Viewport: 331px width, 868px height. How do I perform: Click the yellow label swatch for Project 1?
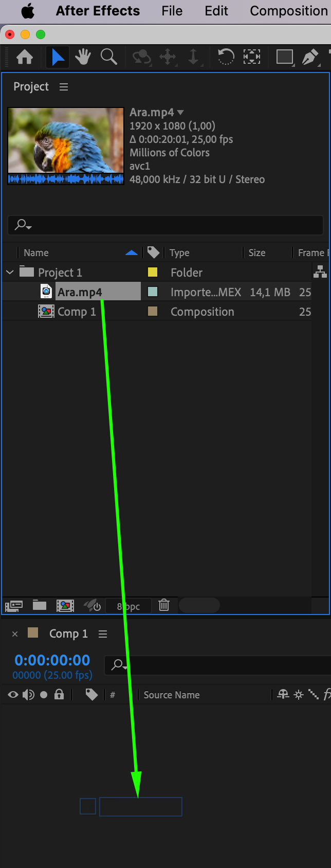click(153, 272)
